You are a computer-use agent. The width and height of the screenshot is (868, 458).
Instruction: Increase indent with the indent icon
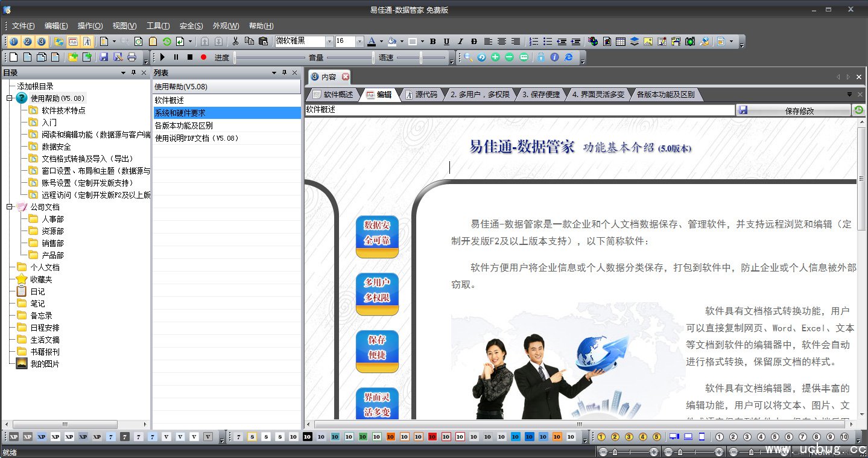pos(575,41)
